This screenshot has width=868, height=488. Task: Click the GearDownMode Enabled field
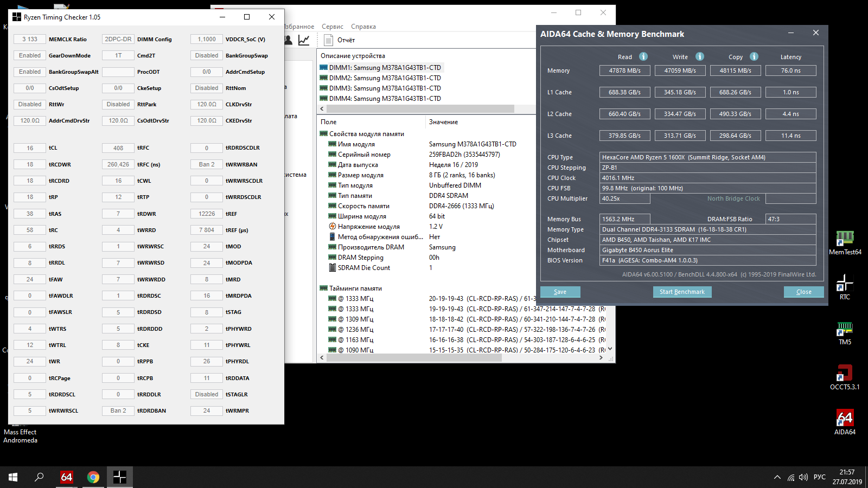pos(30,55)
